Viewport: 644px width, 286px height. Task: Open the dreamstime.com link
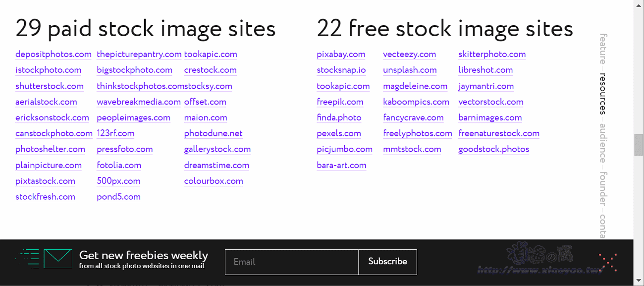click(216, 166)
